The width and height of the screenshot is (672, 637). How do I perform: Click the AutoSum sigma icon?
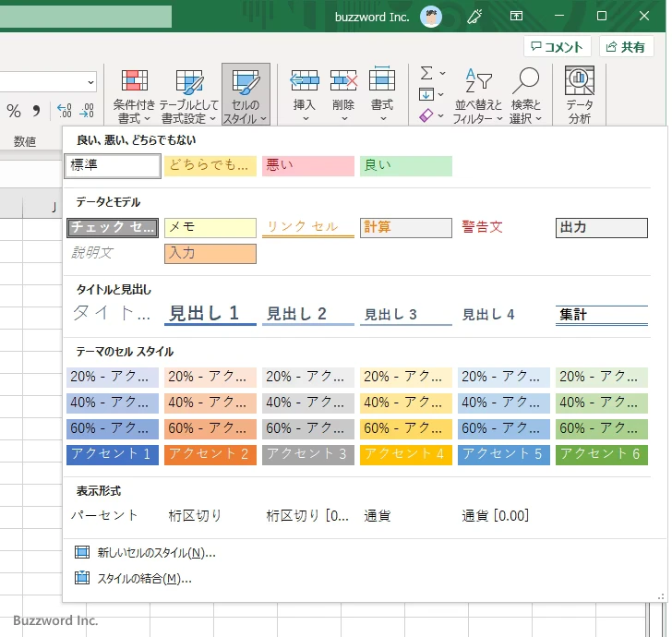coord(426,73)
